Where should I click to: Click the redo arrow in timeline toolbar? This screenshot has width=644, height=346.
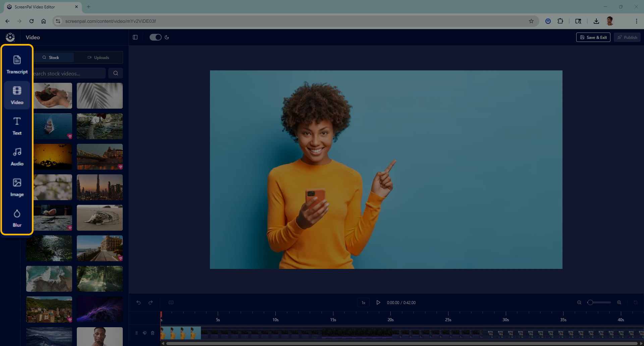click(x=151, y=302)
